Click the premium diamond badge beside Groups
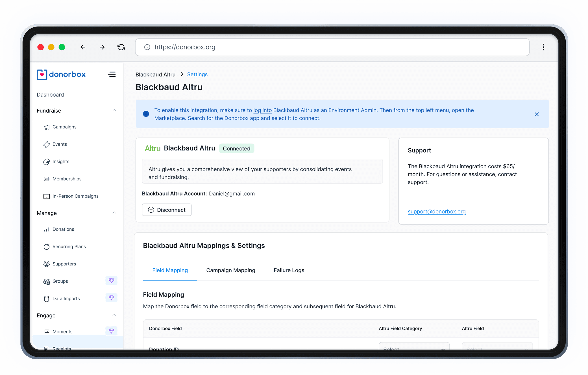 click(x=111, y=280)
